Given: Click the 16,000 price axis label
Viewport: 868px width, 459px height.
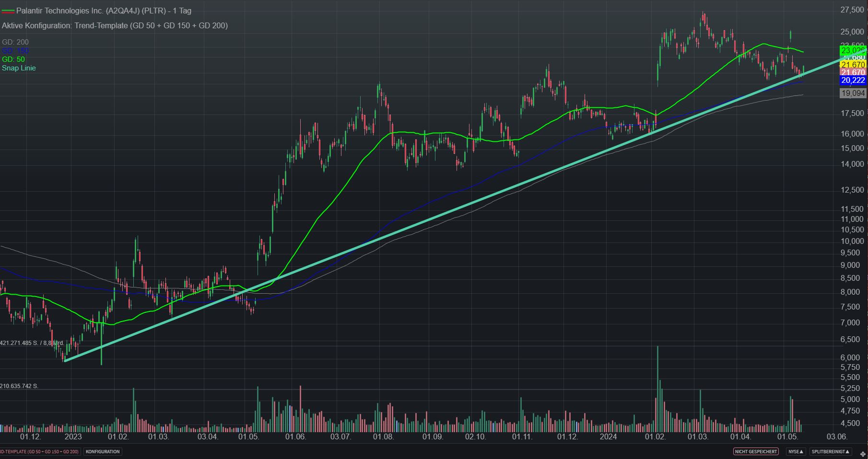Looking at the screenshot, I should point(852,134).
